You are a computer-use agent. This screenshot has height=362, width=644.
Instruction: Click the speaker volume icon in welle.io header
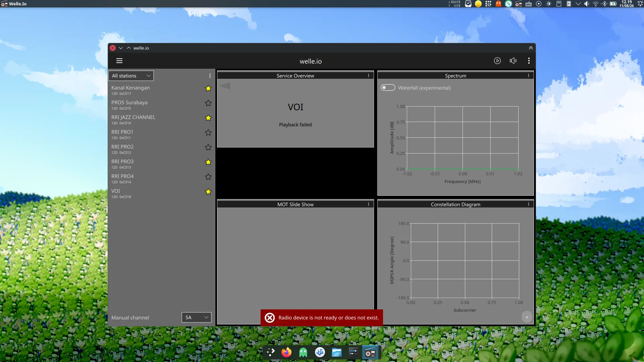pyautogui.click(x=513, y=61)
